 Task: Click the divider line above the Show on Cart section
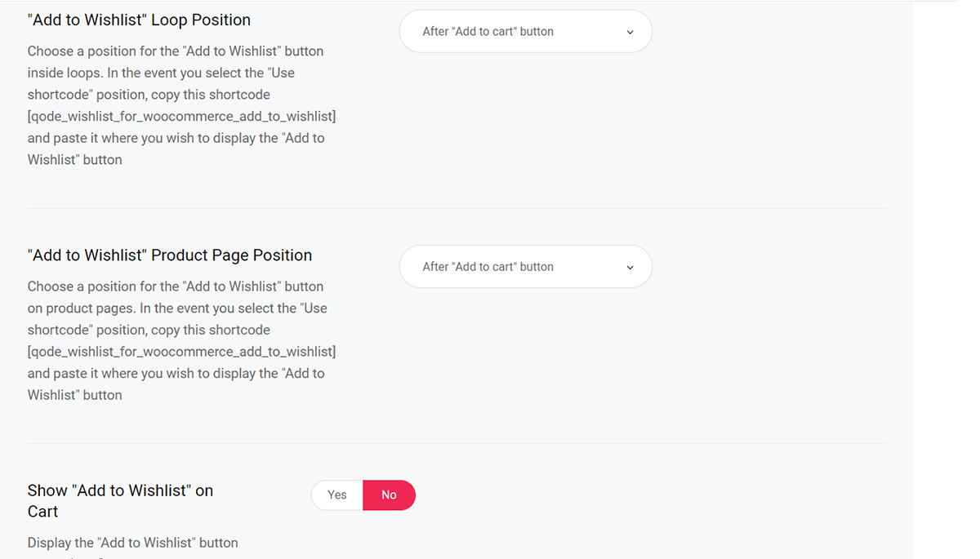tap(457, 443)
